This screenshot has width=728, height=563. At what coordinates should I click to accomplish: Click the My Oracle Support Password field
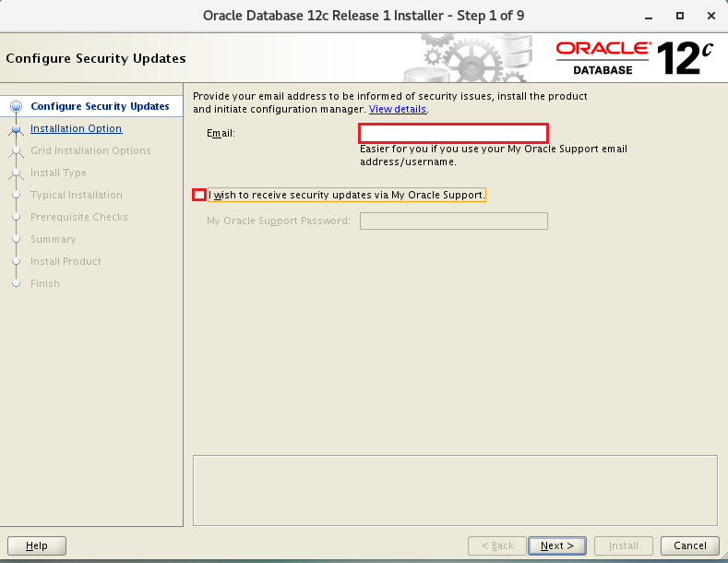coord(454,222)
